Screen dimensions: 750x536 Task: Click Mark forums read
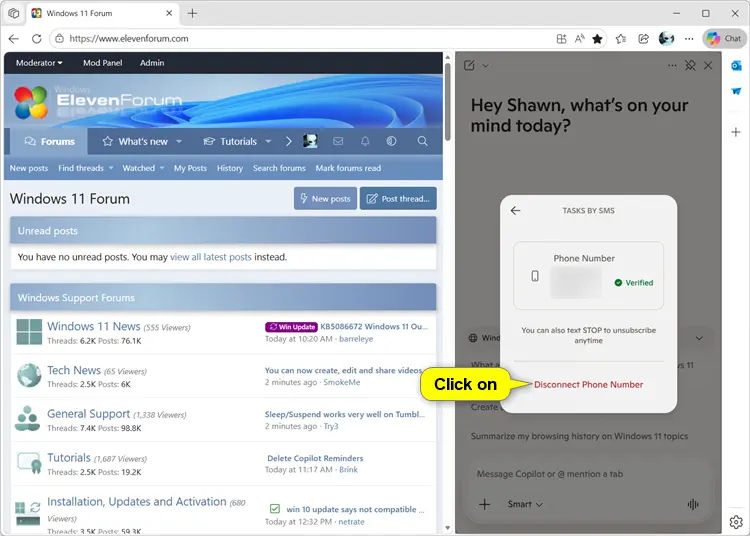348,168
